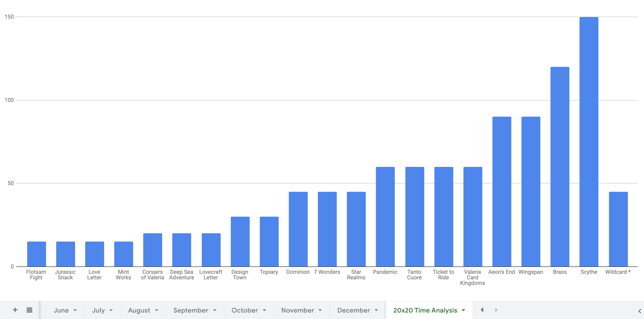The height and width of the screenshot is (319, 644).
Task: Click the '7 Wonders' axis label
Action: (x=327, y=272)
